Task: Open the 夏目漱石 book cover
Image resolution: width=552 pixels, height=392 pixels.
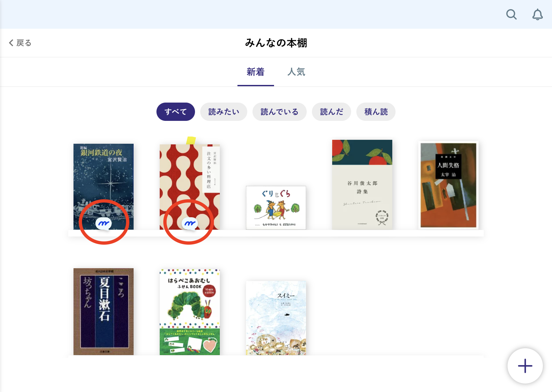Action: click(104, 312)
